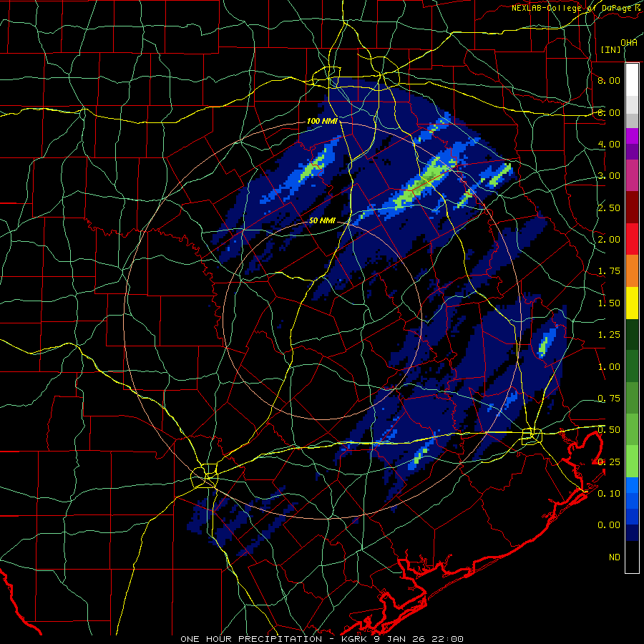
Task: Click the 0.10 scale value
Action: tap(609, 494)
